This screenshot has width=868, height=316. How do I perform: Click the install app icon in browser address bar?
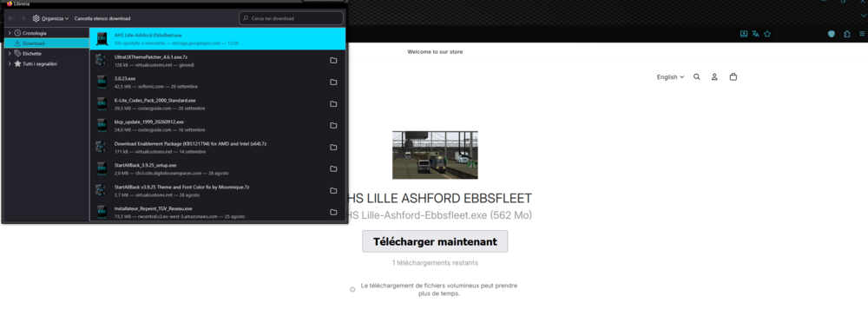pos(744,34)
